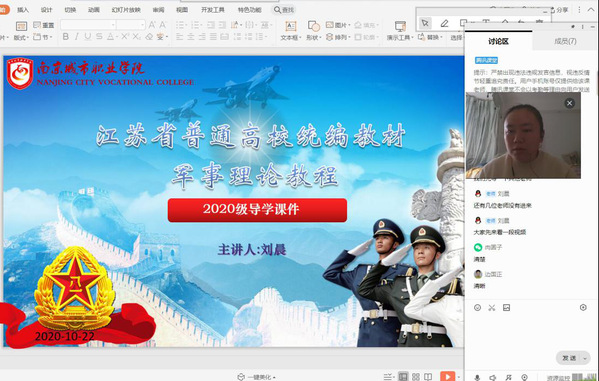The height and width of the screenshot is (381, 599).
Task: Toggle the microphone in the classroom panel
Action: (x=477, y=377)
